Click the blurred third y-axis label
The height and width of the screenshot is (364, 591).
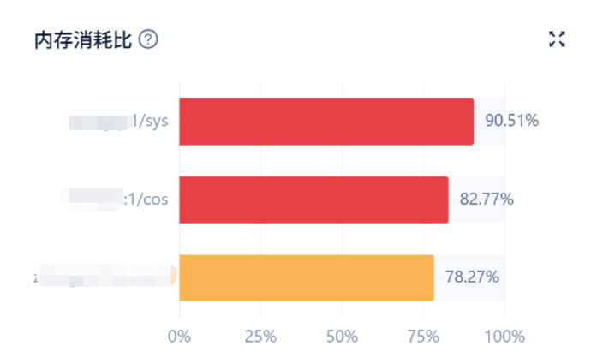click(104, 277)
